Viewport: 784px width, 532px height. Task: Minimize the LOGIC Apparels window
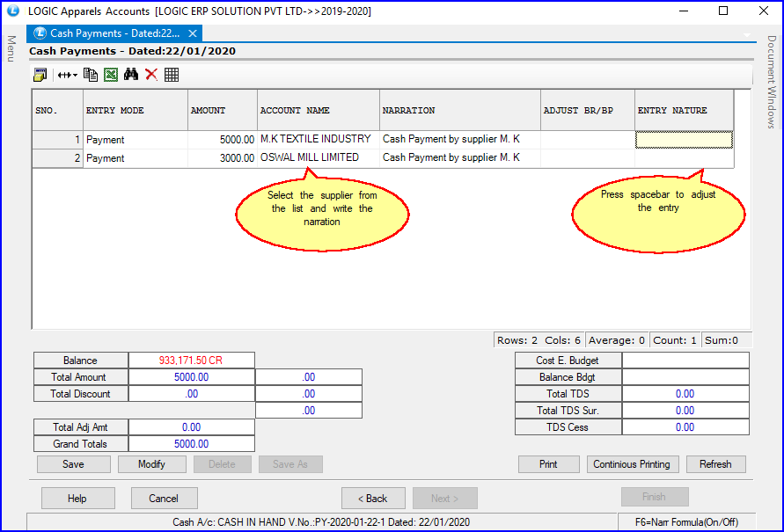coord(684,11)
